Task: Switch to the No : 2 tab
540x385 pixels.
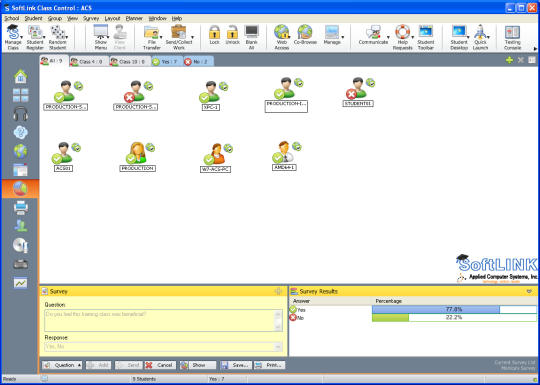Action: (x=198, y=61)
